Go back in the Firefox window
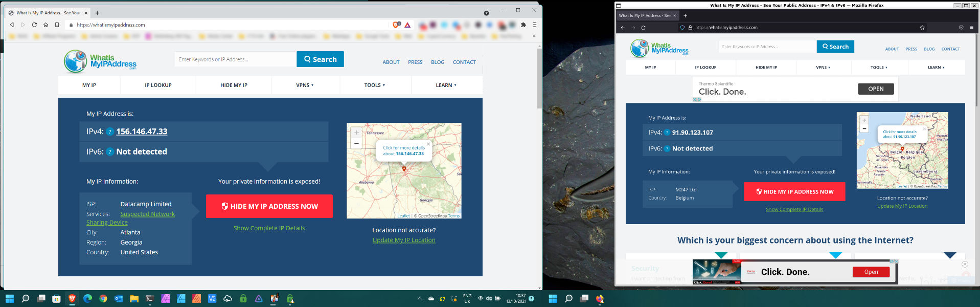980x307 pixels. tap(623, 28)
